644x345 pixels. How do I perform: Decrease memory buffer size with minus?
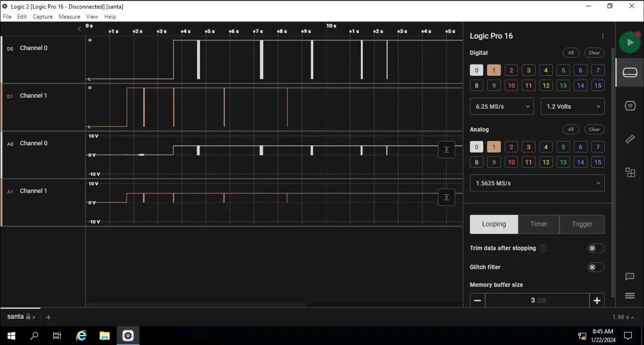coord(477,300)
